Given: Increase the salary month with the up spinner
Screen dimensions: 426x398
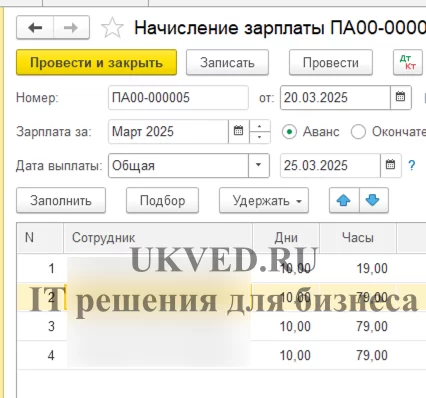Looking at the screenshot, I should (x=260, y=126).
